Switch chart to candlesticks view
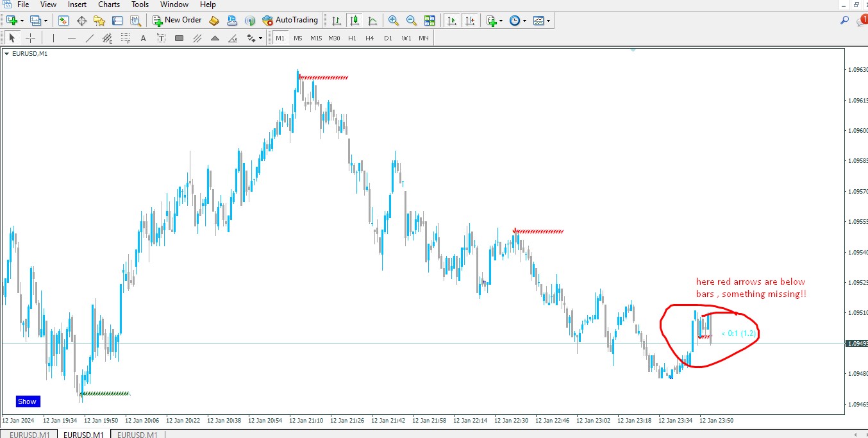Image resolution: width=868 pixels, height=438 pixels. (x=355, y=21)
